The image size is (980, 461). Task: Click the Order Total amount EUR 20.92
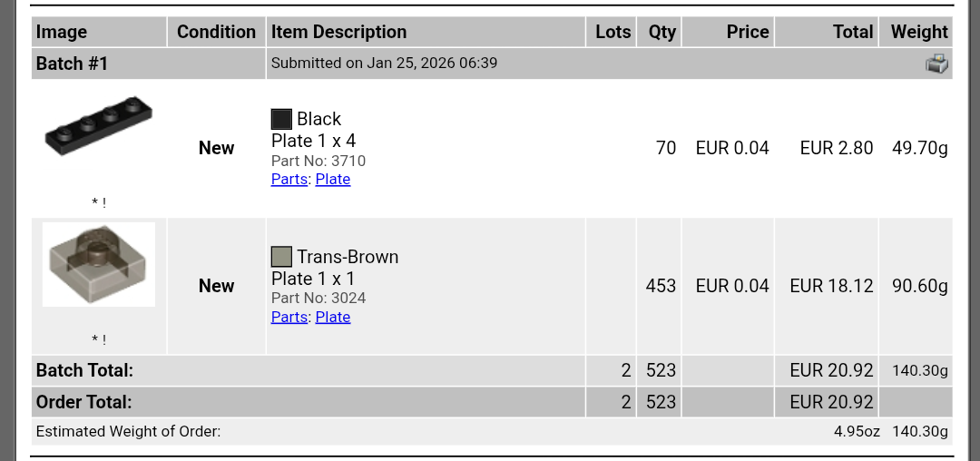[831, 401]
